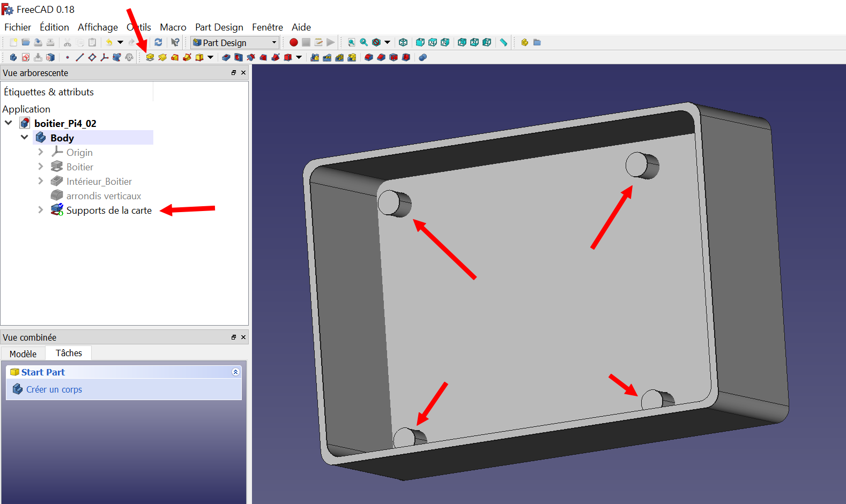Select the Polar pattern icon
This screenshot has width=846, height=504.
[339, 57]
